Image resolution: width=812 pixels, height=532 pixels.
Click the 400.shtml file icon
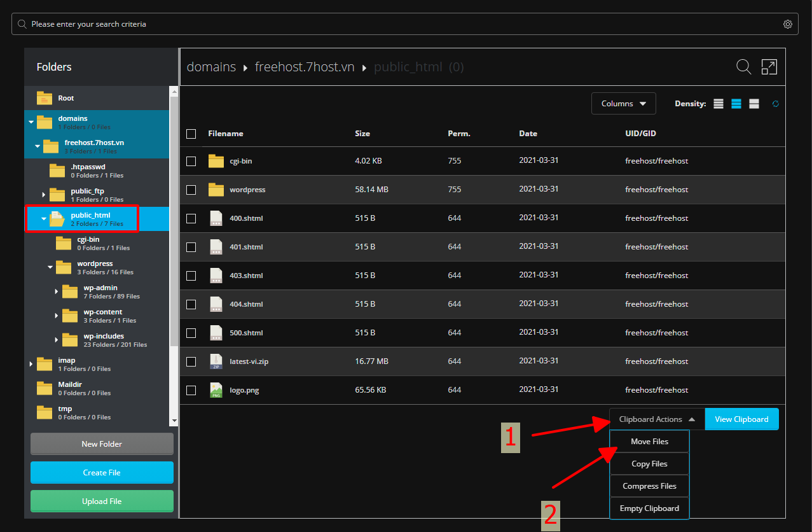[x=216, y=218]
